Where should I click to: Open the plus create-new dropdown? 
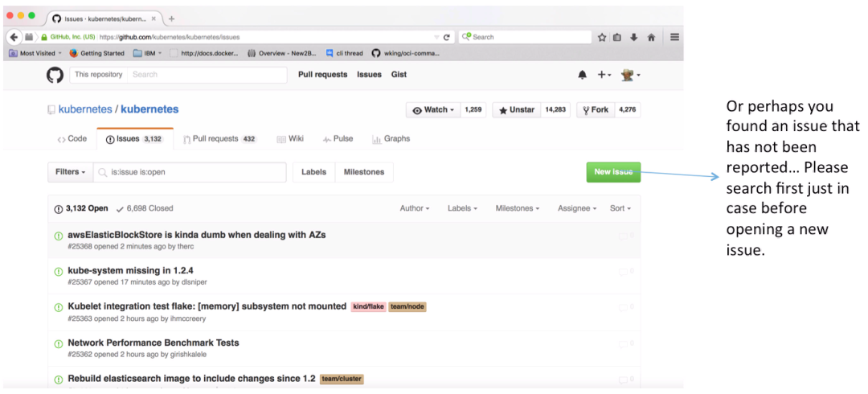point(604,75)
